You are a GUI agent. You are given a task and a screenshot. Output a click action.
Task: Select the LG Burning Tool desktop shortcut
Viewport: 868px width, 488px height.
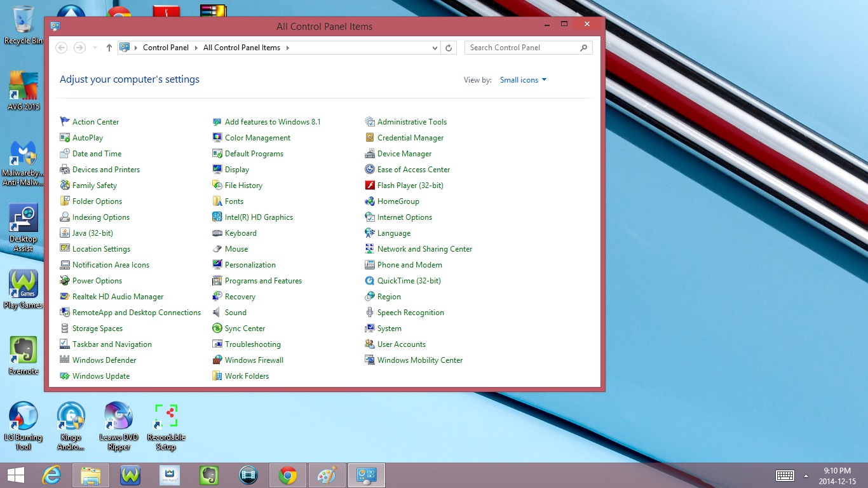pyautogui.click(x=23, y=426)
